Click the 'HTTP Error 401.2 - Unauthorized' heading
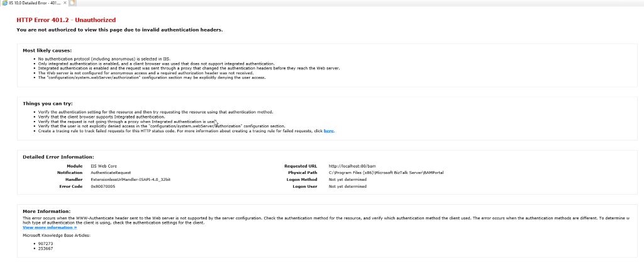The height and width of the screenshot is (264, 644). (62, 20)
